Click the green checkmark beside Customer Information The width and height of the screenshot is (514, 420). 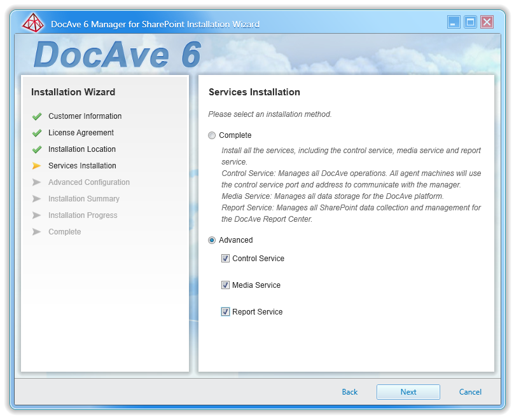(37, 116)
